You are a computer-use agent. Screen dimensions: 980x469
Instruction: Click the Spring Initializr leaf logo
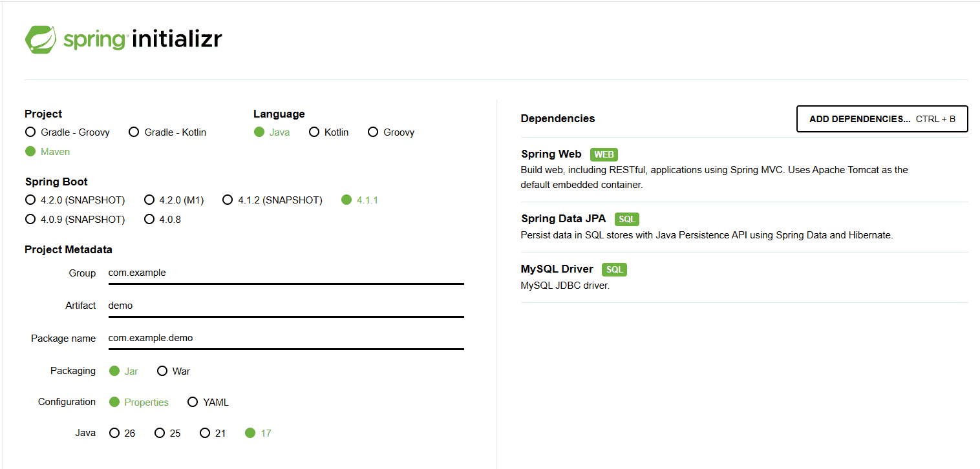pyautogui.click(x=42, y=39)
